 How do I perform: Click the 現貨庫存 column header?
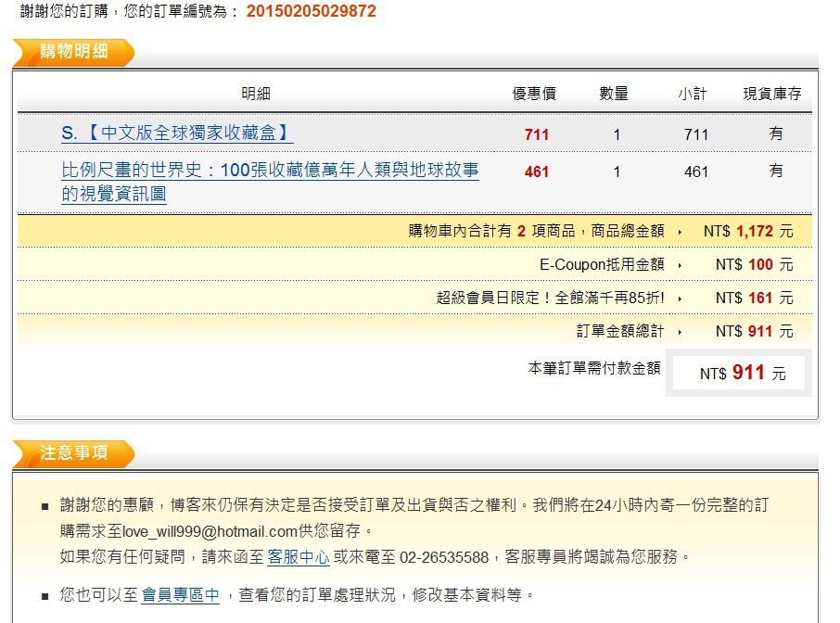[x=772, y=94]
